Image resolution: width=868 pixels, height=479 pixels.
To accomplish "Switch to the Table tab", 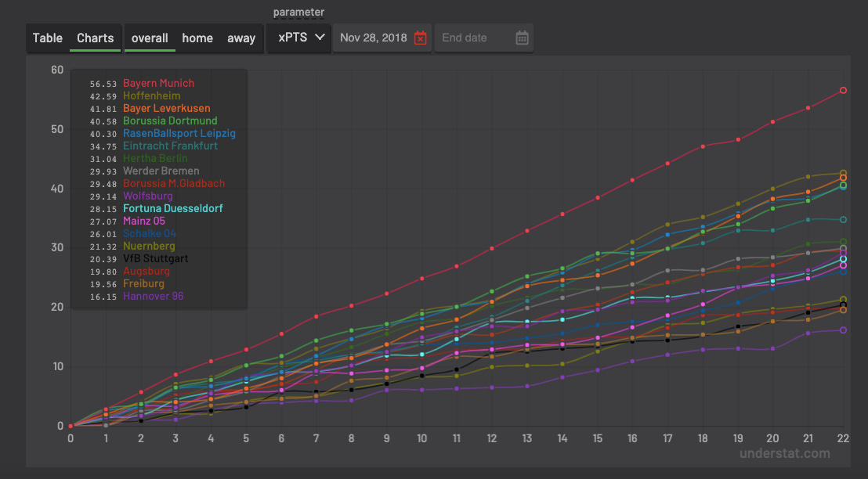I will point(48,38).
